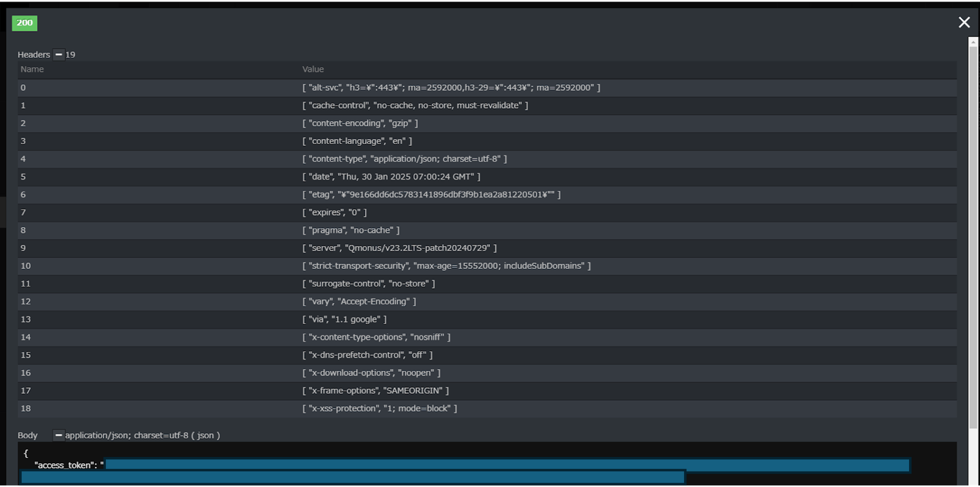Click the green 200 status badge
This screenshot has height=487, width=980.
pos(25,23)
